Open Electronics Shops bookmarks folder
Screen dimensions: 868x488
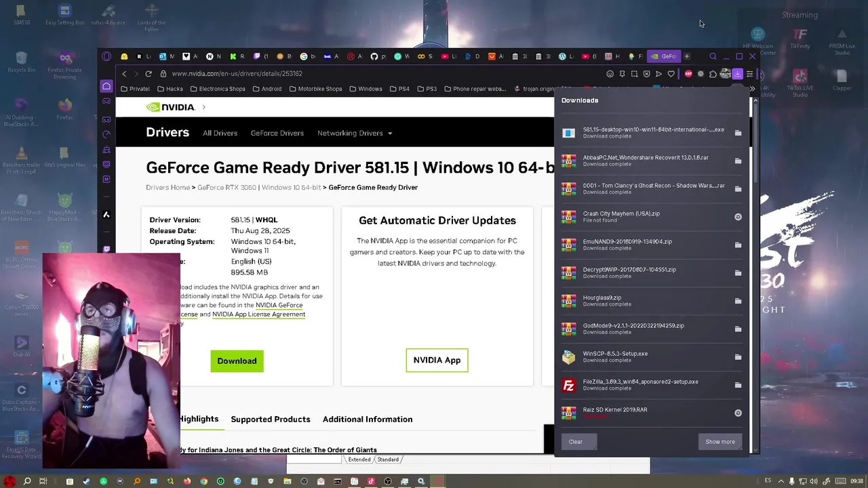coord(218,89)
